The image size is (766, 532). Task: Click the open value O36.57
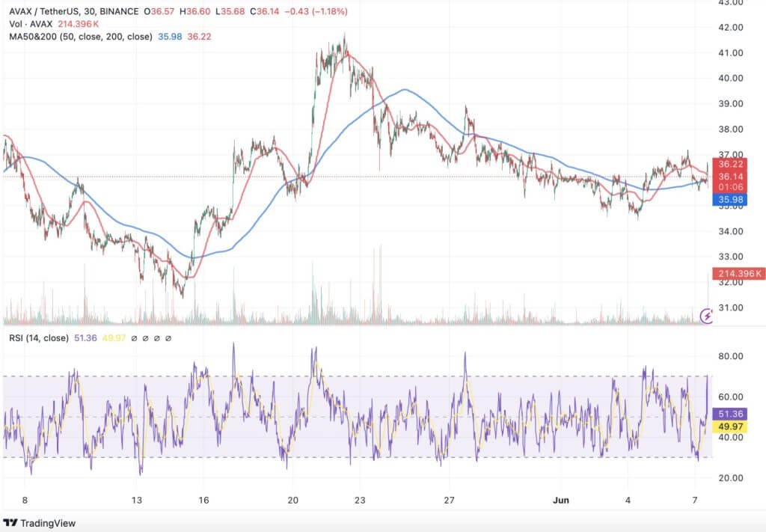(x=159, y=11)
